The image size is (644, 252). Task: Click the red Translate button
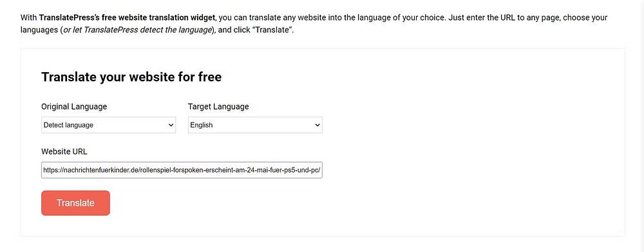coord(75,203)
